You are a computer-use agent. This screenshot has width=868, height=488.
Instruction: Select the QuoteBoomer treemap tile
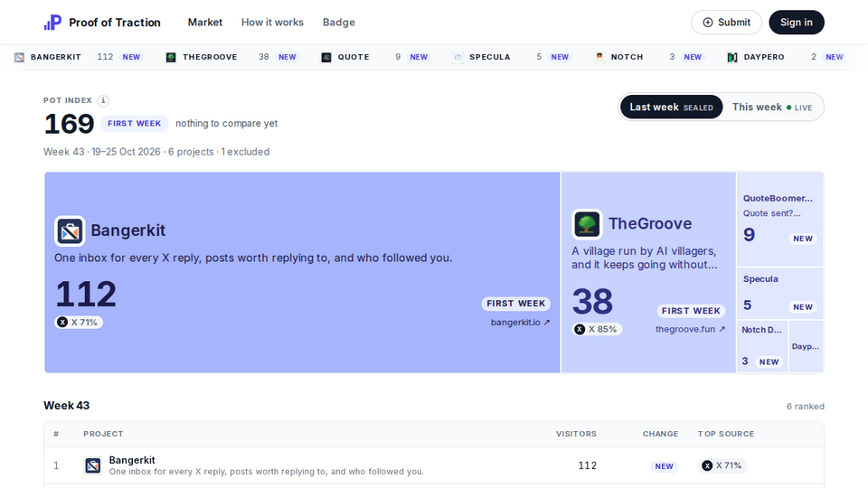tap(779, 219)
